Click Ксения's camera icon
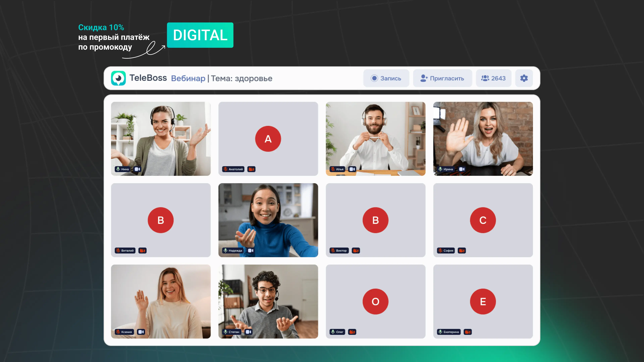Viewport: 644px width, 362px height. point(141,332)
